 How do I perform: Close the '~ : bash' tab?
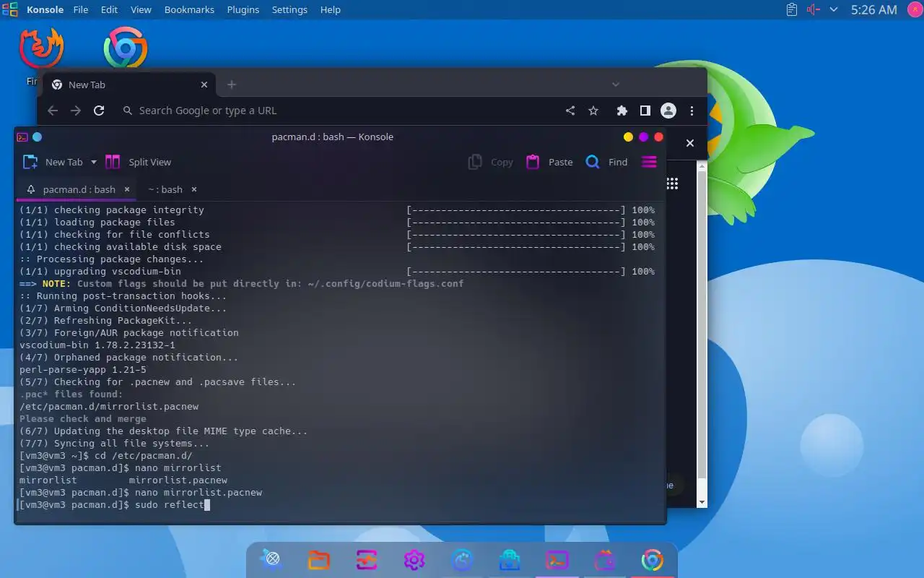coord(193,189)
